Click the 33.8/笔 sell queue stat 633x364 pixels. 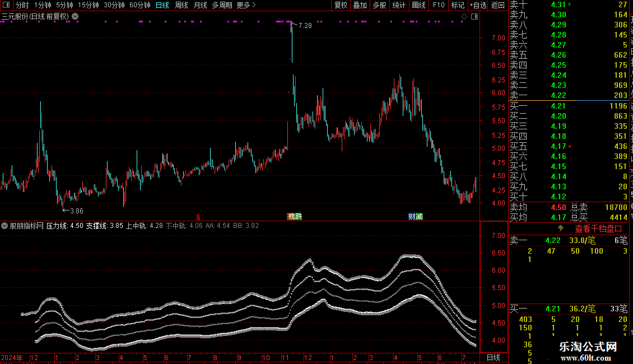click(x=583, y=240)
